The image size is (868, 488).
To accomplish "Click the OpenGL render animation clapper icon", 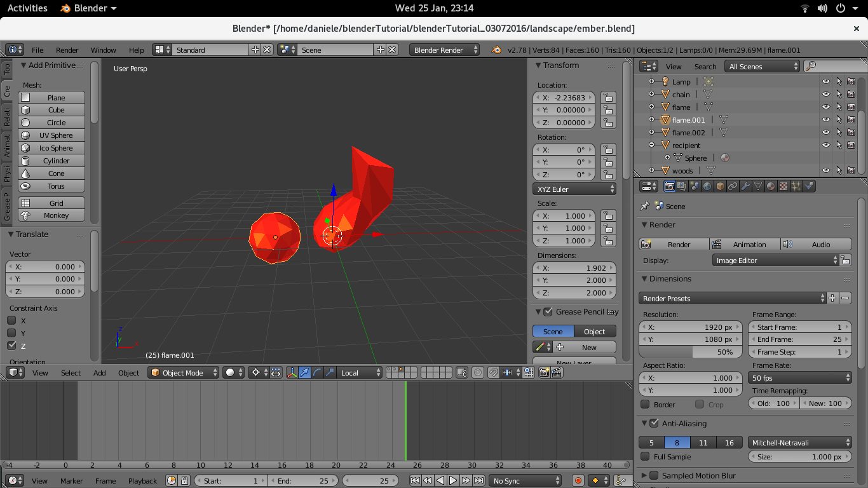I will [557, 373].
